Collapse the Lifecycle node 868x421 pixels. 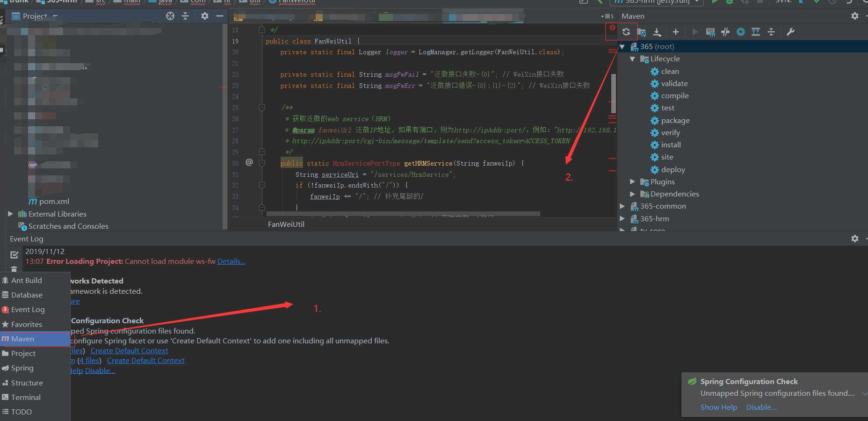(632, 59)
